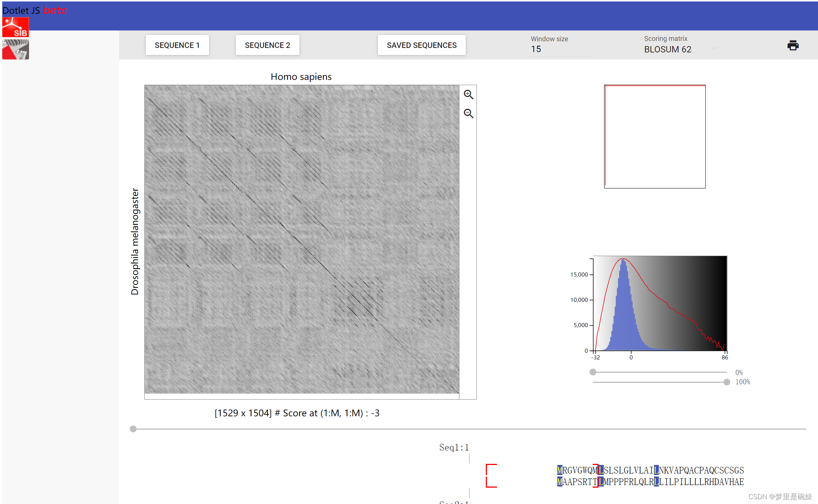The width and height of the screenshot is (818, 504).
Task: Click the Drosophila melanogaster axis label
Action: [x=135, y=241]
